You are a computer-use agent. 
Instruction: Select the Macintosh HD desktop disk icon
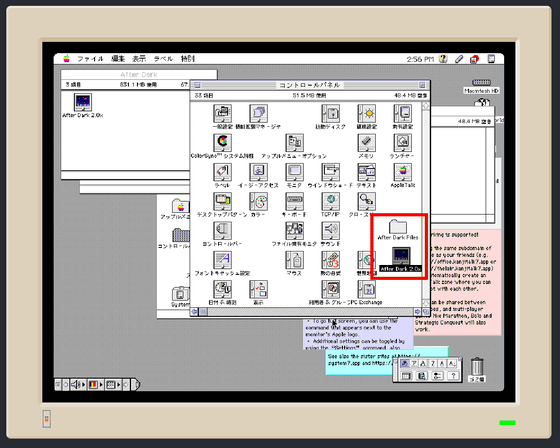pos(481,83)
